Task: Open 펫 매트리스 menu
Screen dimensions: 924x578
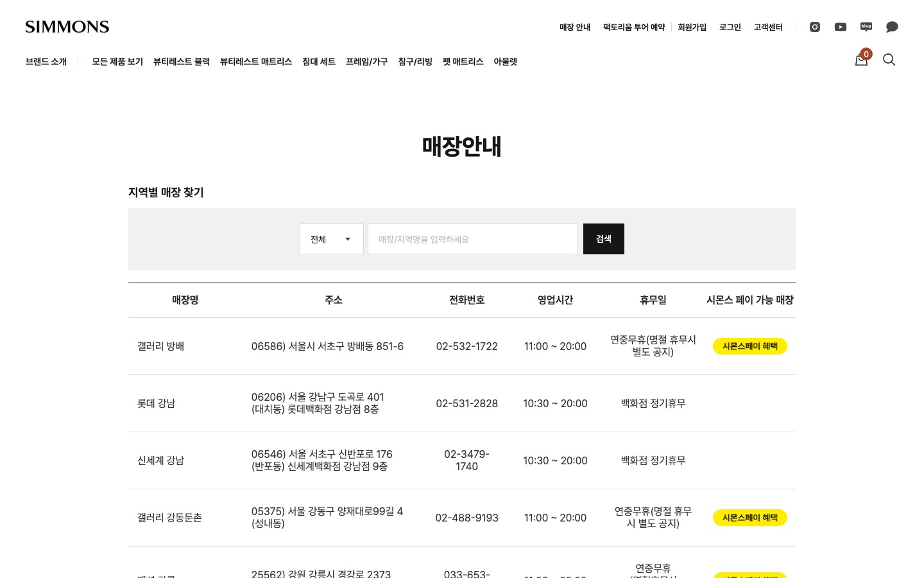Action: pyautogui.click(x=463, y=62)
